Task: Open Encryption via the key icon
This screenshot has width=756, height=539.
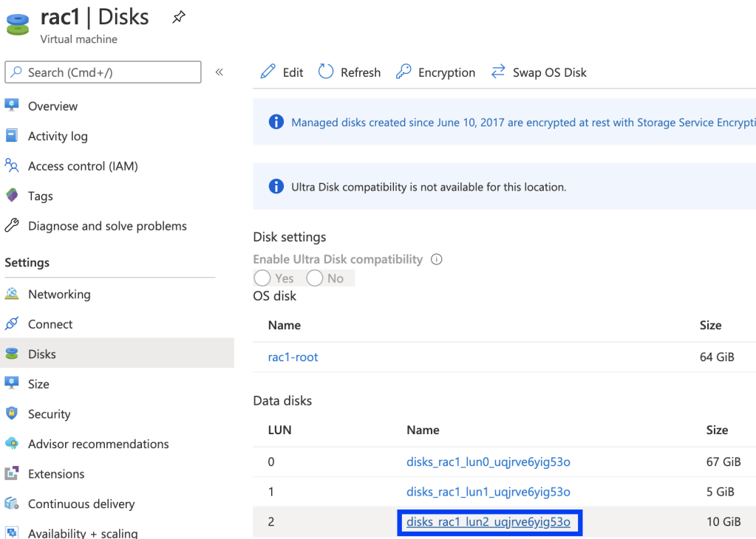Action: tap(403, 72)
